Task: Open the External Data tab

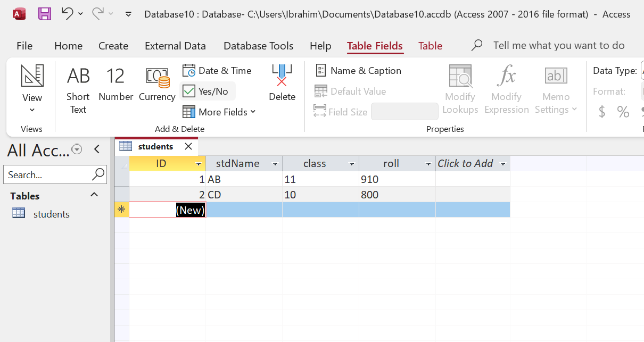Action: pyautogui.click(x=175, y=46)
